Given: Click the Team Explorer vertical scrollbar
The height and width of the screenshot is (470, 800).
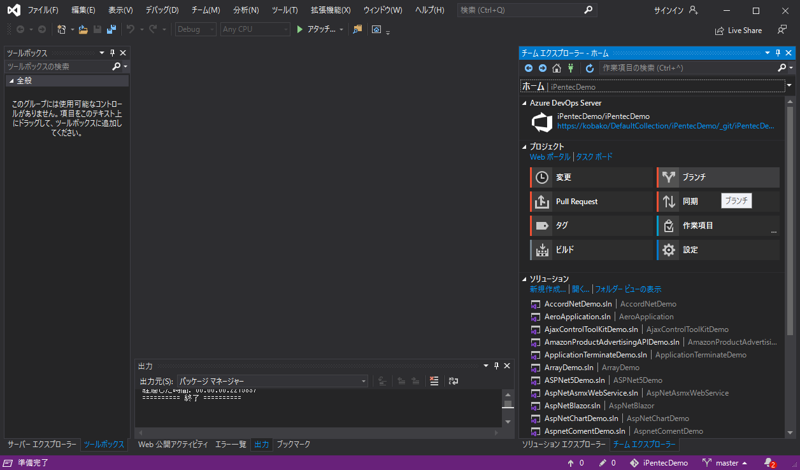Looking at the screenshot, I should (790, 219).
